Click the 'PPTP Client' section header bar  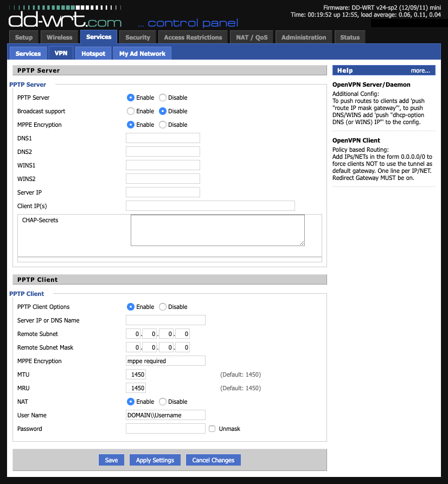tap(170, 280)
